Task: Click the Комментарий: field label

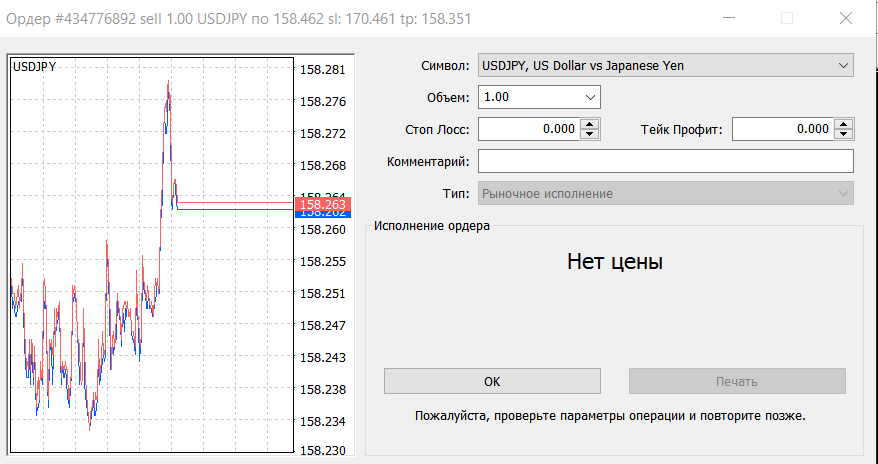Action: pyautogui.click(x=428, y=162)
